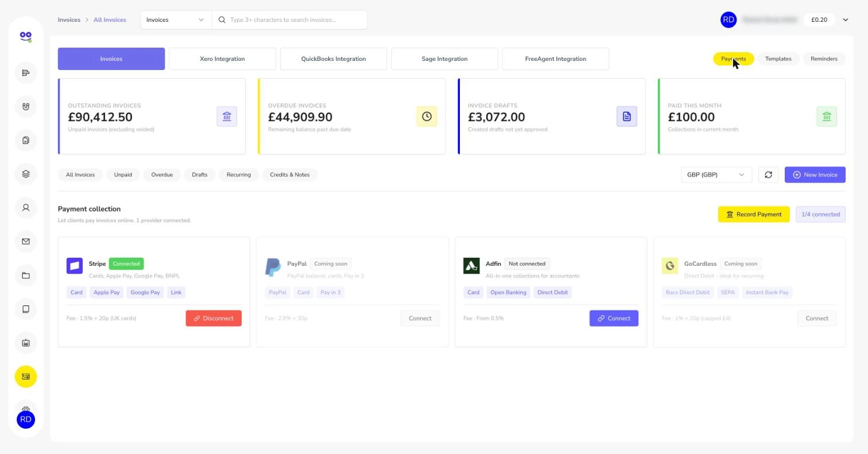This screenshot has height=454, width=868.
Task: Open the bar-chart dashboard sidebar icon
Action: tap(26, 73)
